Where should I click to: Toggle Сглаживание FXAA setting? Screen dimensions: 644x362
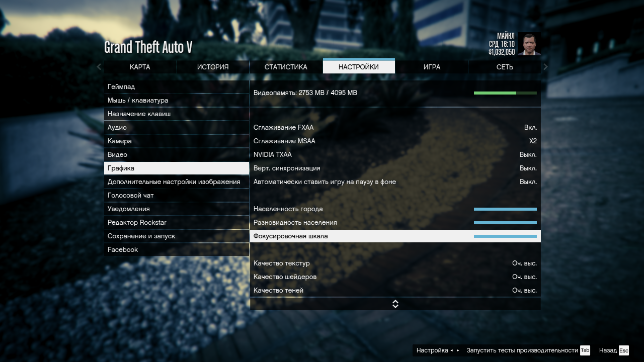[395, 128]
